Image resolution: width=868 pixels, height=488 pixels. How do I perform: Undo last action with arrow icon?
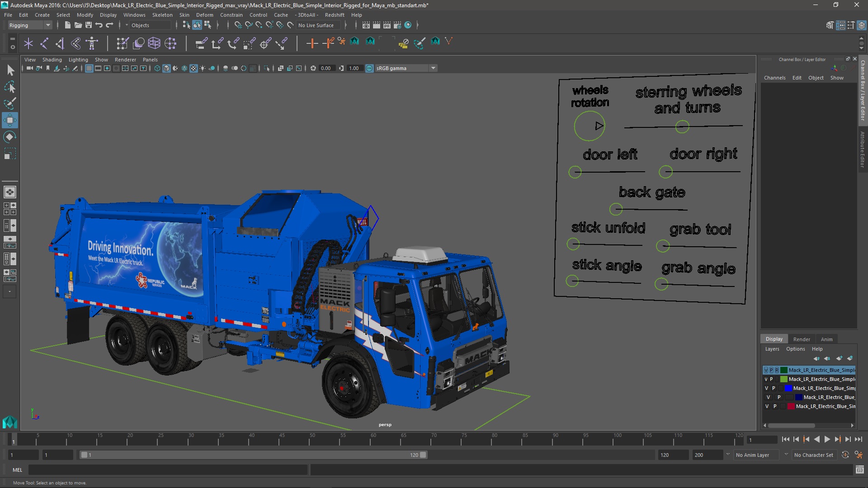tap(99, 25)
